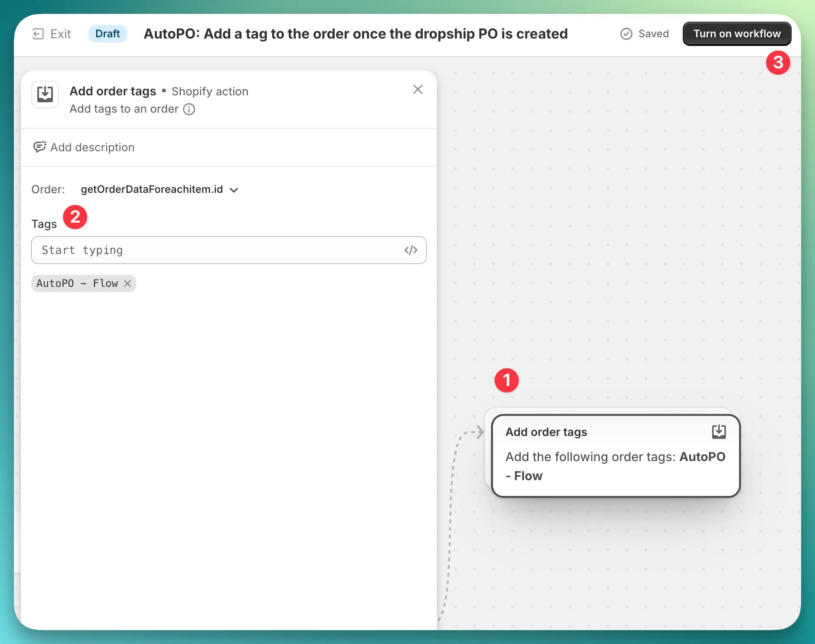
Task: Click the Exit door icon
Action: point(38,34)
